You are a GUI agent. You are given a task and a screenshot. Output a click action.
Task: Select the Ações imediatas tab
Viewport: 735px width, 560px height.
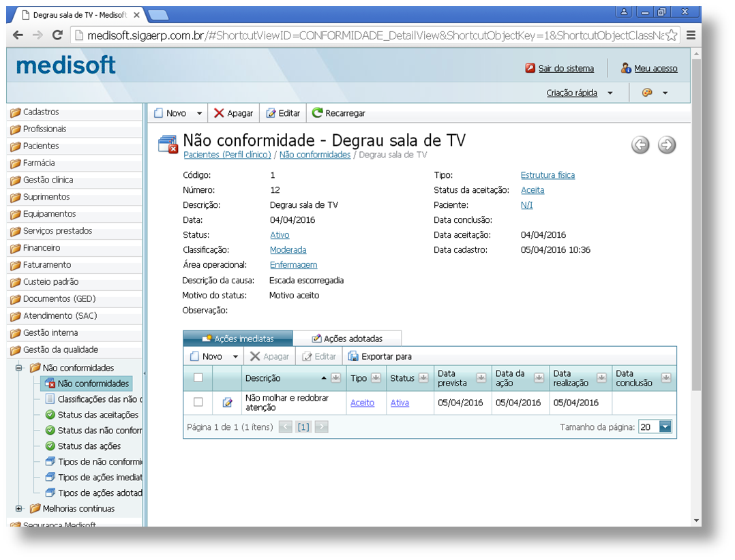click(x=237, y=339)
